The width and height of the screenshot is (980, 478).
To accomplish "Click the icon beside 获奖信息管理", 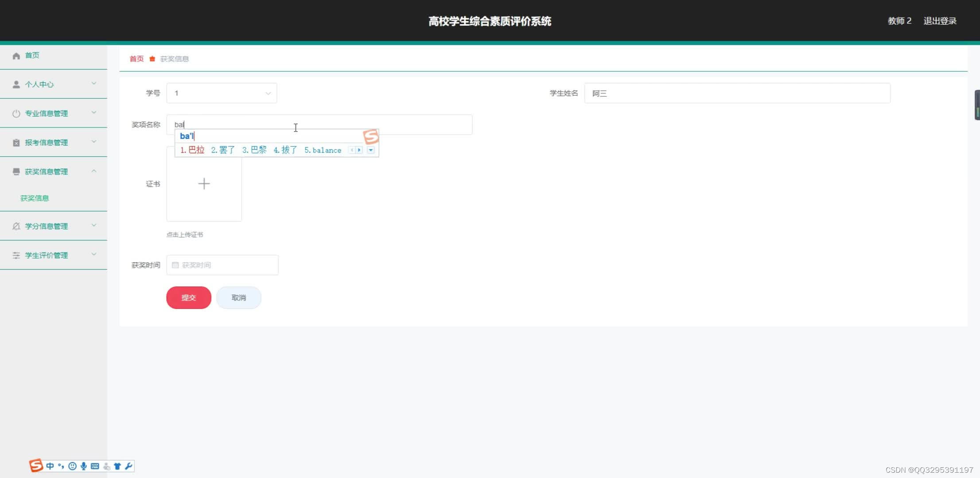I will [x=16, y=172].
